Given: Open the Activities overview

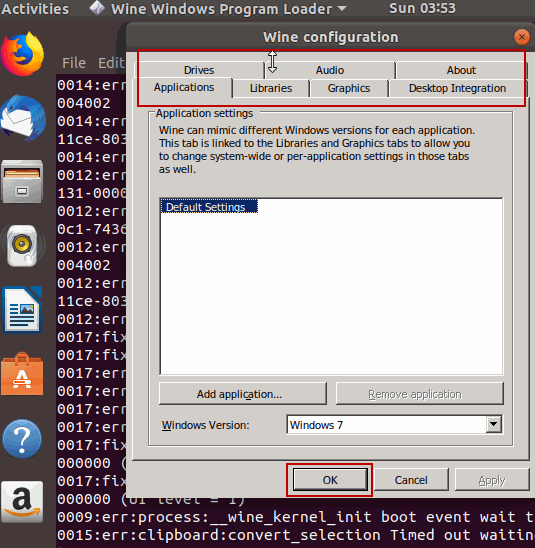Looking at the screenshot, I should pos(35,8).
